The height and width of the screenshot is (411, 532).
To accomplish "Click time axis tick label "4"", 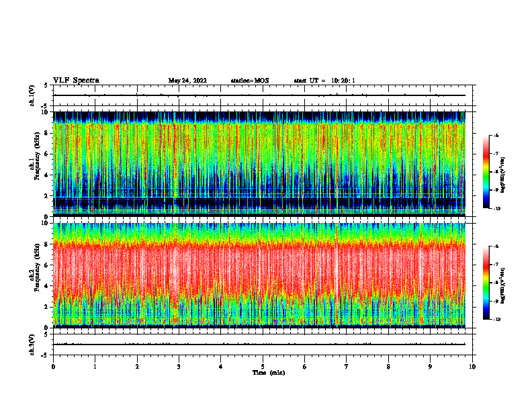I will coord(221,367).
